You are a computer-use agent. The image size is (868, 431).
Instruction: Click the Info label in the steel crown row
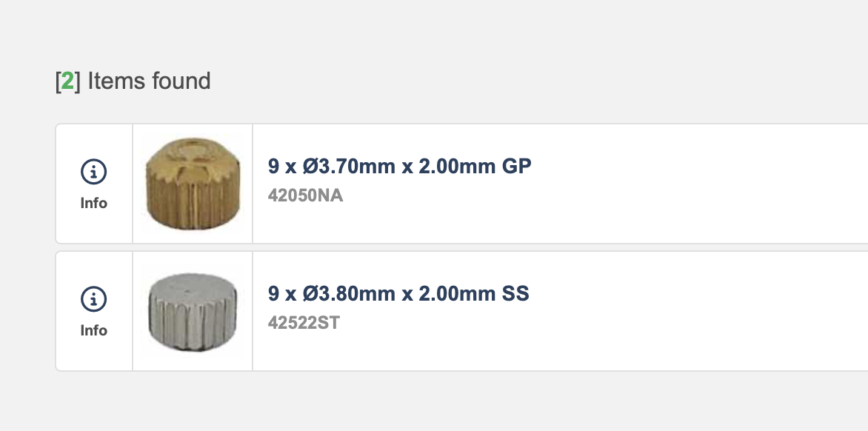point(94,330)
